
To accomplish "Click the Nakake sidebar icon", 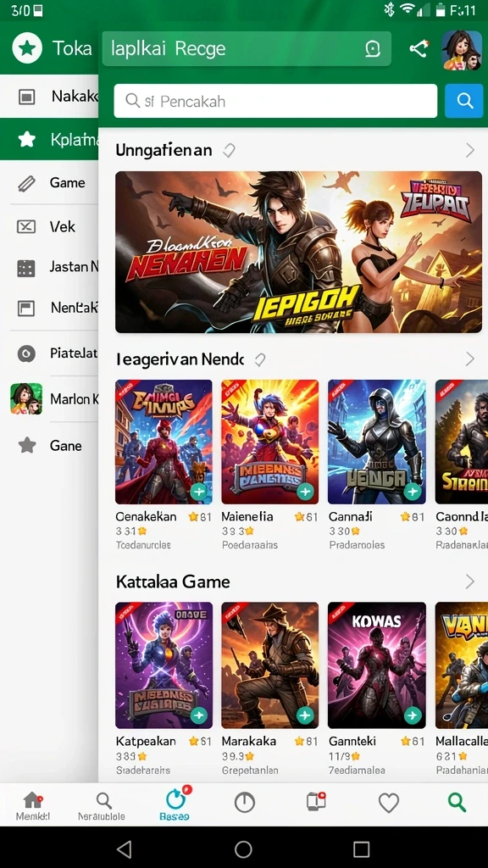I will (26, 97).
